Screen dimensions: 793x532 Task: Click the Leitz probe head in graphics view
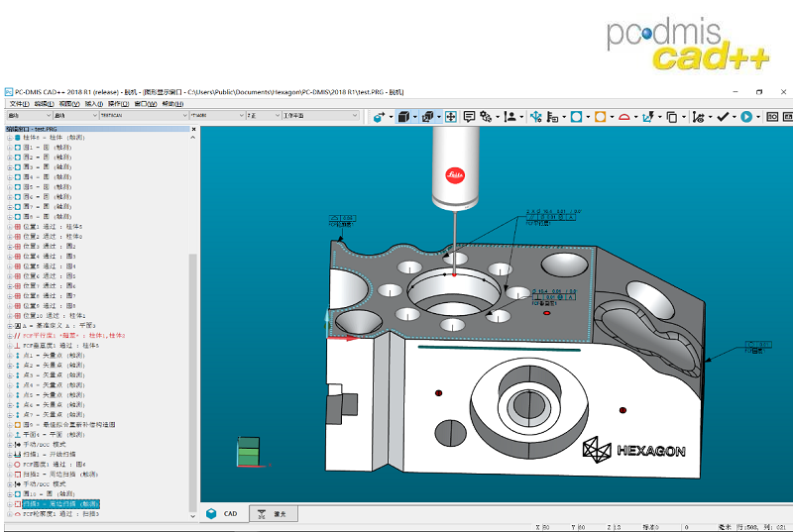coord(455,167)
